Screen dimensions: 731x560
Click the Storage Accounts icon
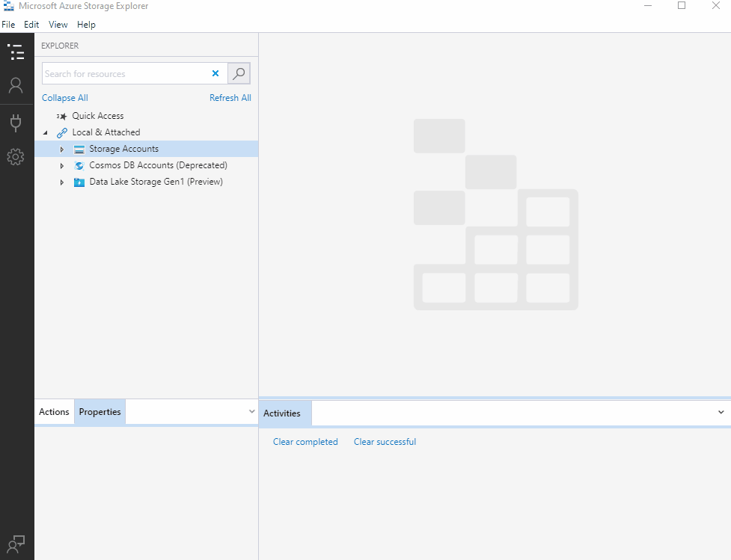tap(79, 149)
